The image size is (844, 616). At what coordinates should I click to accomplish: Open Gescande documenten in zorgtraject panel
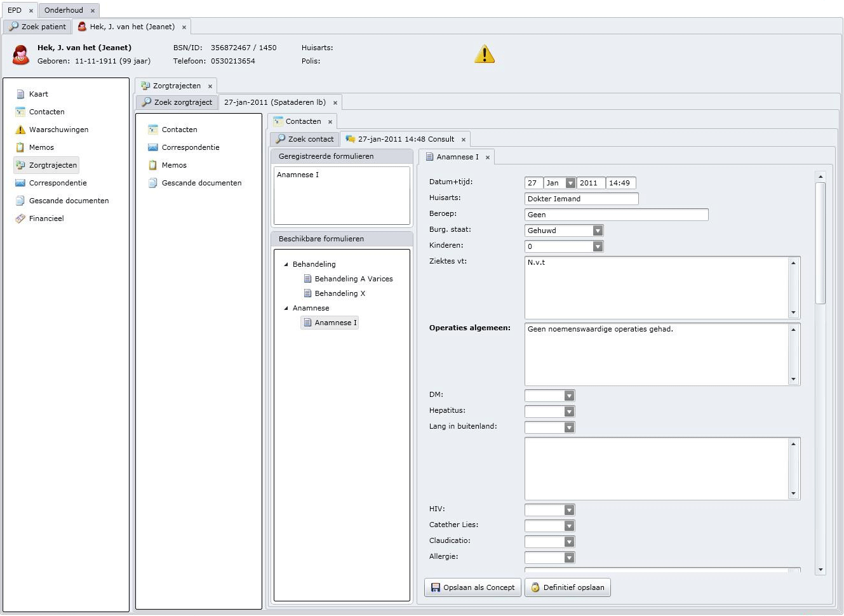pyautogui.click(x=201, y=183)
